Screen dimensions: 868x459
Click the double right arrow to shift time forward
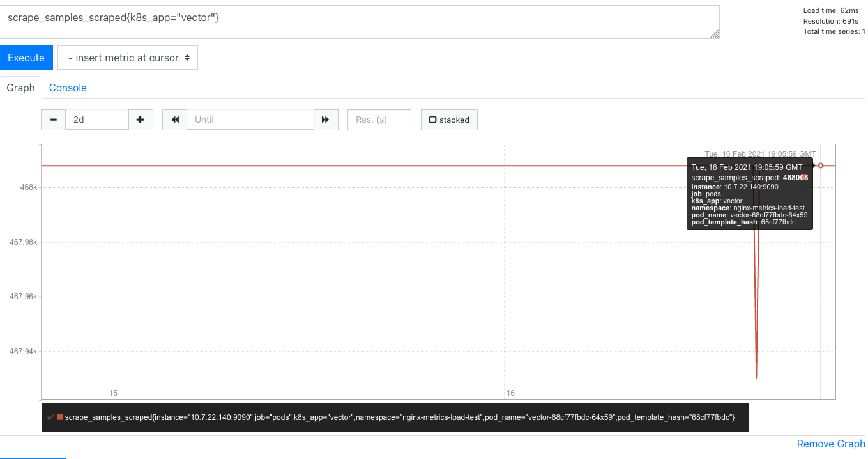(326, 120)
